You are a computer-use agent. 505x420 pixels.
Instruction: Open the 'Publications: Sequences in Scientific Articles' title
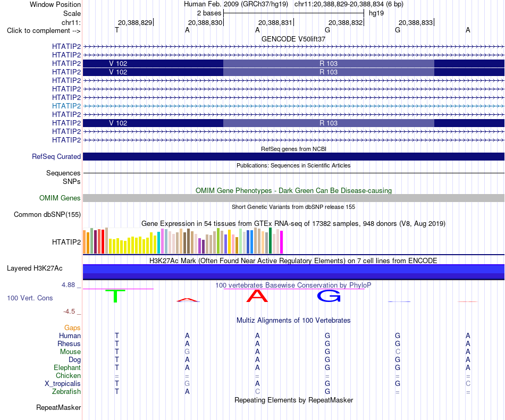pos(293,165)
